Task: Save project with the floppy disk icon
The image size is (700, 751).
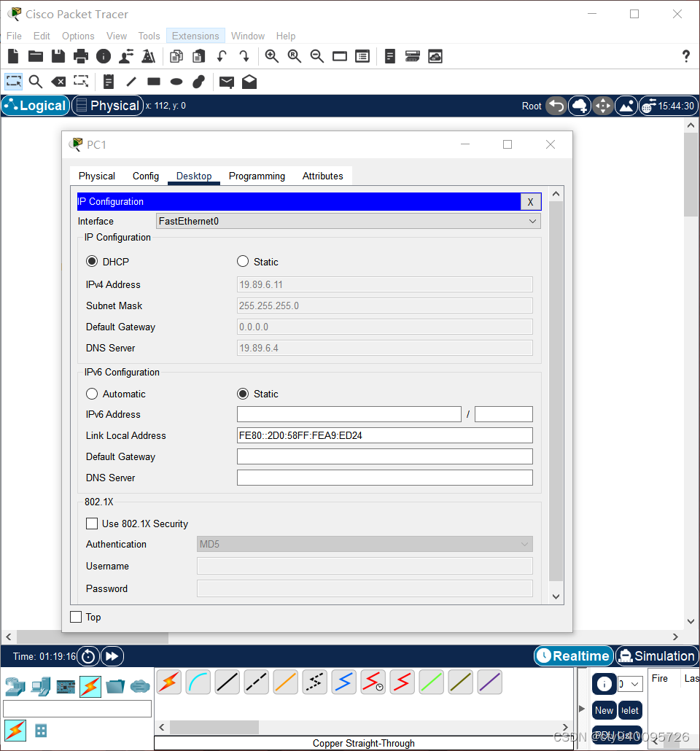Action: tap(58, 57)
